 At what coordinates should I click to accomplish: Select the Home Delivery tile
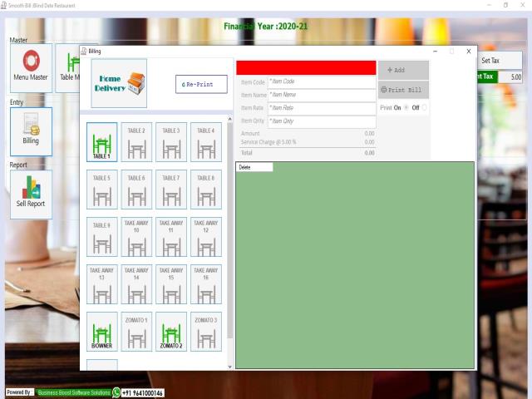coord(119,83)
